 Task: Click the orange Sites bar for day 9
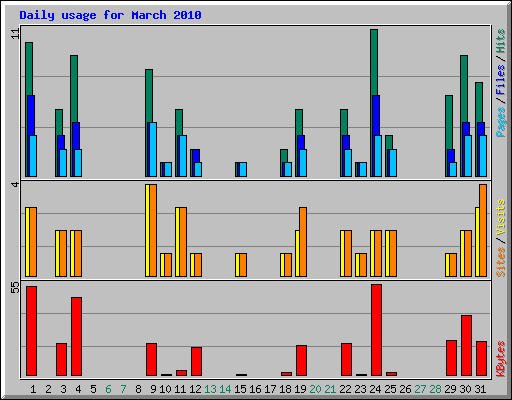click(x=153, y=230)
